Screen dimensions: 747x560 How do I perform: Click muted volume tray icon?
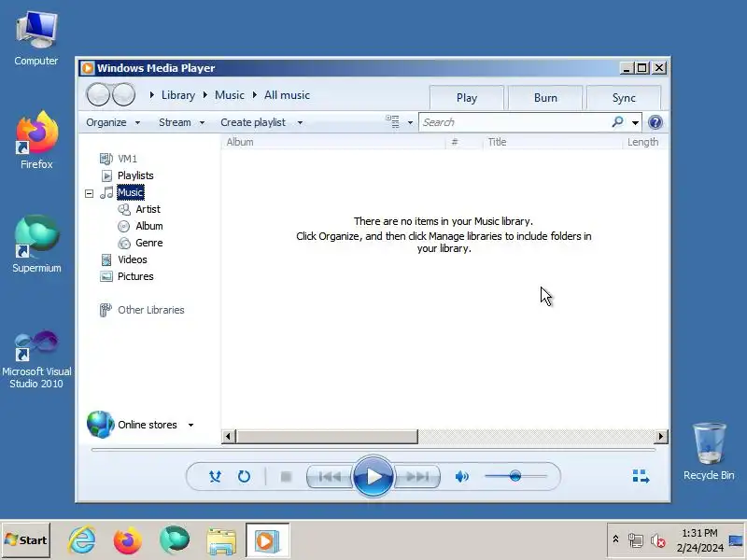point(658,540)
